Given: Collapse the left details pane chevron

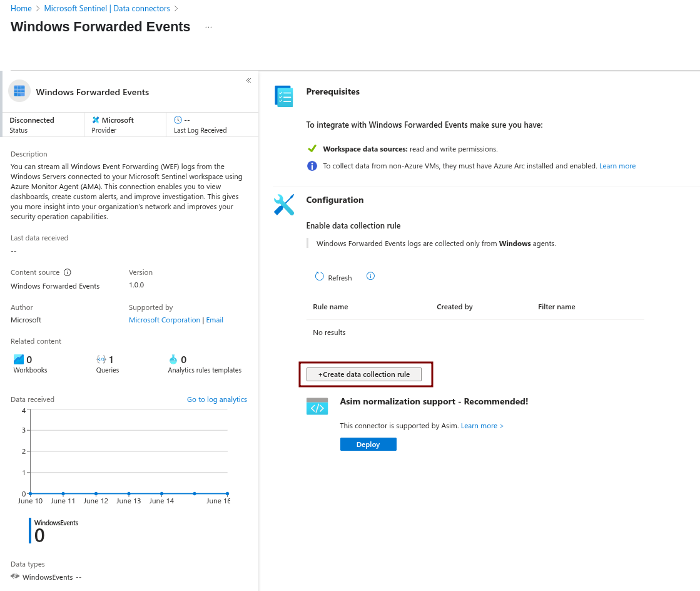Looking at the screenshot, I should point(249,80).
